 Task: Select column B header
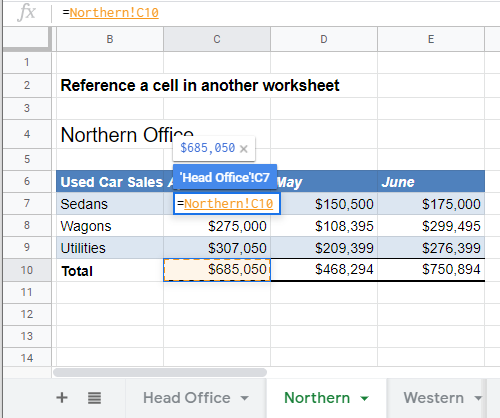[110, 39]
